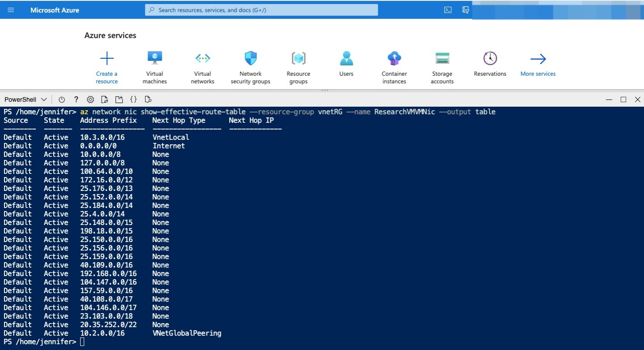Screen dimensions: 644x350
Task: Open the Storage accounts service icon
Action: point(442,58)
